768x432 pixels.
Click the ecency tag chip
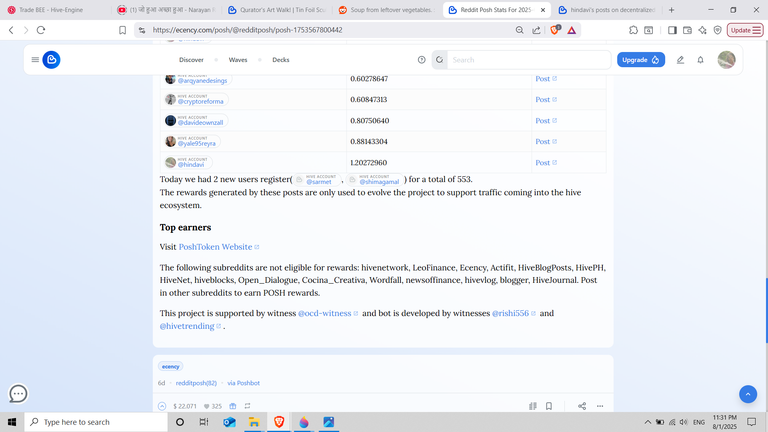pos(170,366)
